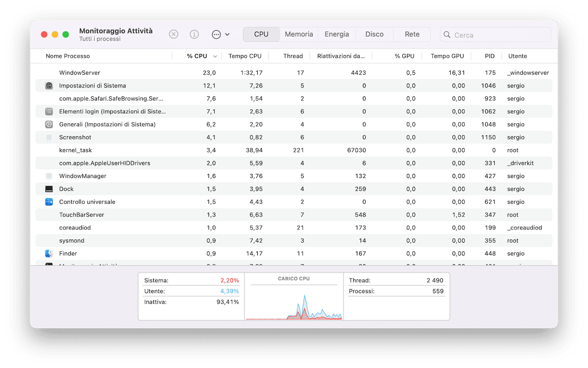
Task: Open process info with the (i) icon
Action: point(194,34)
